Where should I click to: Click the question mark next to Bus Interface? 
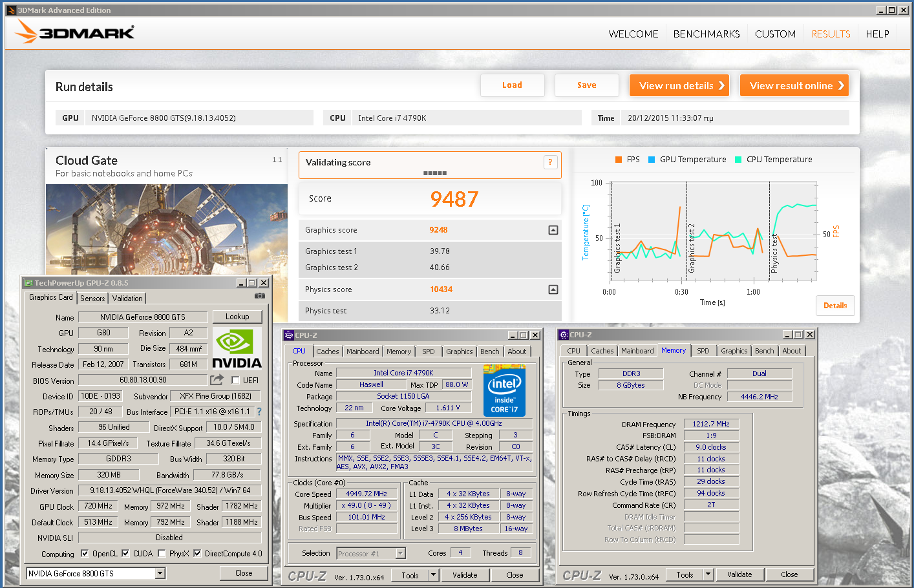point(259,412)
